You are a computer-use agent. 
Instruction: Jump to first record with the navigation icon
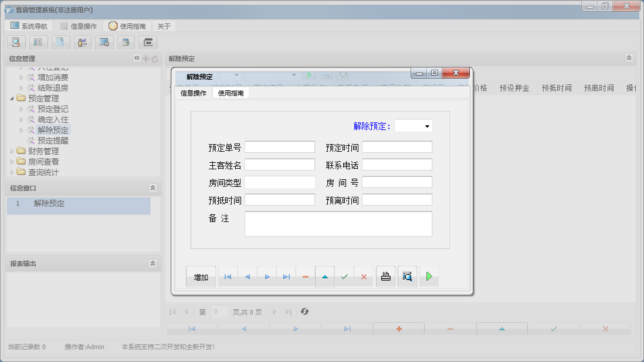[x=228, y=276]
